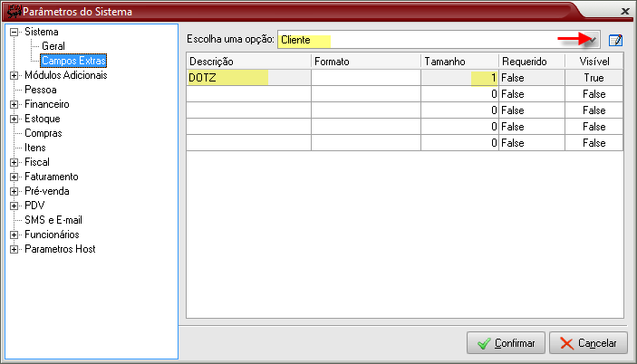Expand the Módulos Adicionais node
The image size is (637, 364).
pos(14,75)
